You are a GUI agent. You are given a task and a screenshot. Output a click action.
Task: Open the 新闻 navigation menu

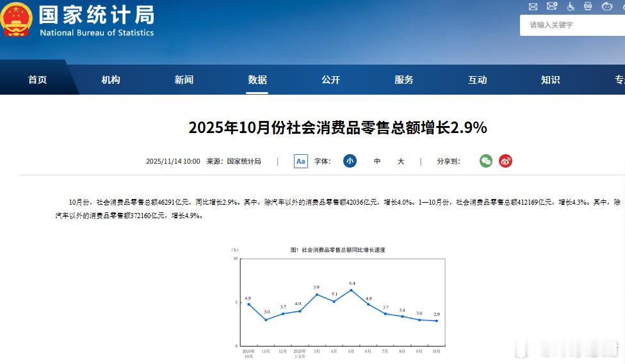pyautogui.click(x=184, y=80)
